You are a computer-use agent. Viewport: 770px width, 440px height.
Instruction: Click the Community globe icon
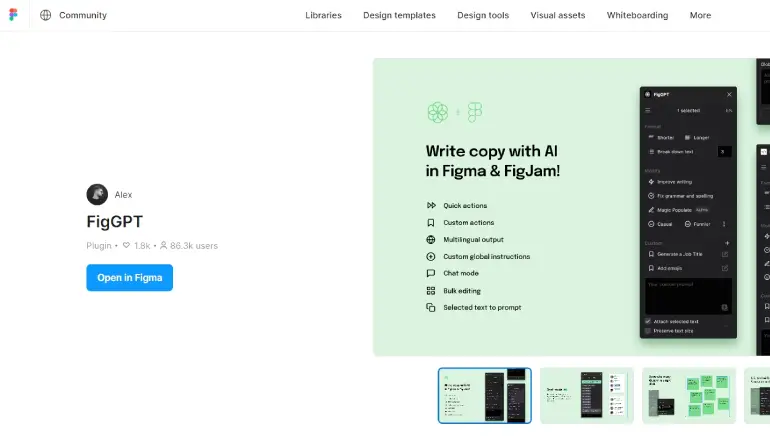[46, 15]
